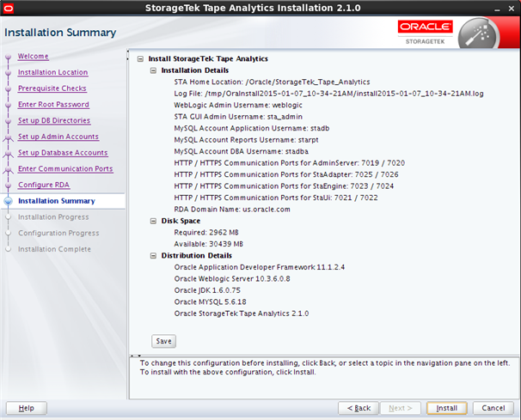Select the STA Home Location line
The height and width of the screenshot is (420, 521).
(x=272, y=82)
